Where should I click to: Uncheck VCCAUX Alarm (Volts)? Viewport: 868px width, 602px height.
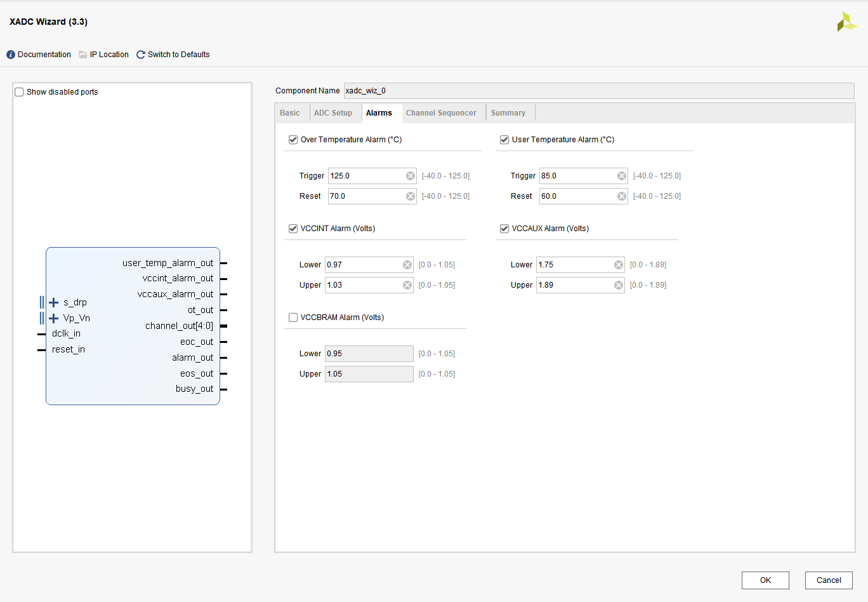pyautogui.click(x=504, y=229)
